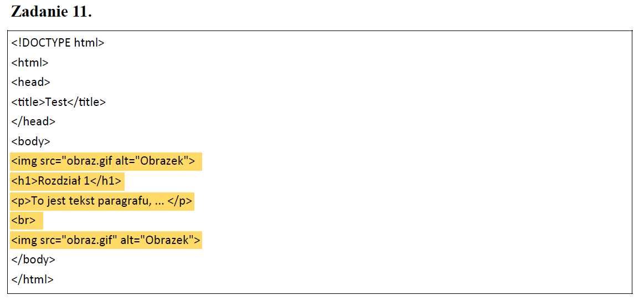Click the closing </body> tag

33,260
